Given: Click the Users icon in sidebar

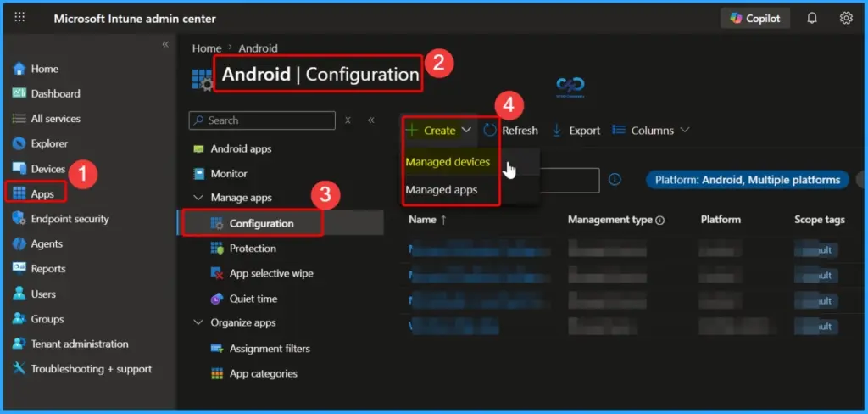Looking at the screenshot, I should (19, 294).
